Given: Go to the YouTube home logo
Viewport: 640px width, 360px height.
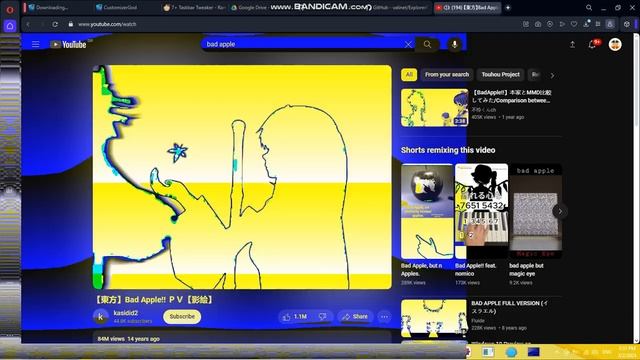Looking at the screenshot, I should click(68, 44).
